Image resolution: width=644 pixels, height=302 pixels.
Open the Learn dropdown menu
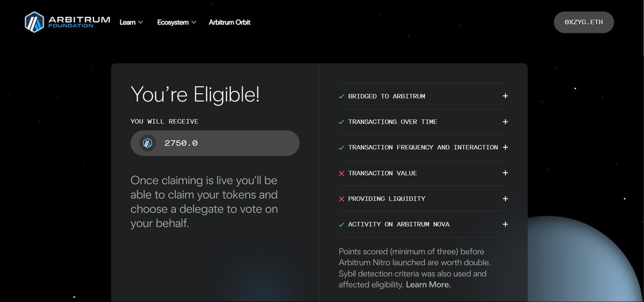coord(131,22)
